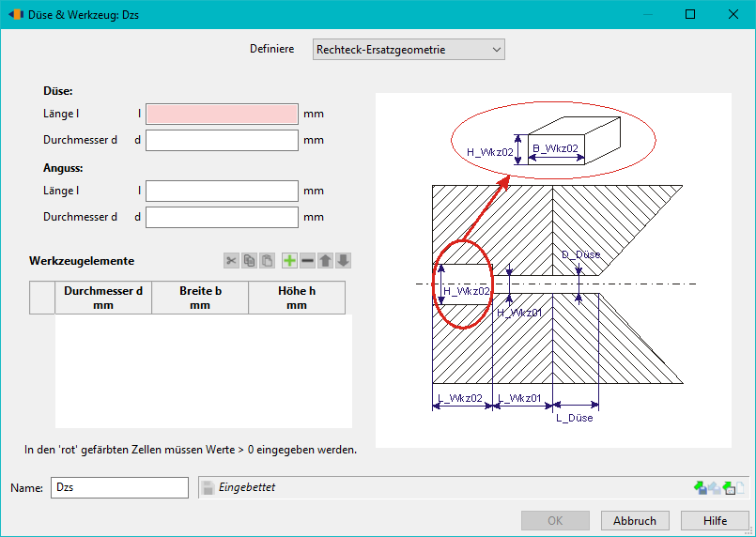The image size is (756, 537).
Task: Open the Definiere dropdown
Action: (409, 50)
